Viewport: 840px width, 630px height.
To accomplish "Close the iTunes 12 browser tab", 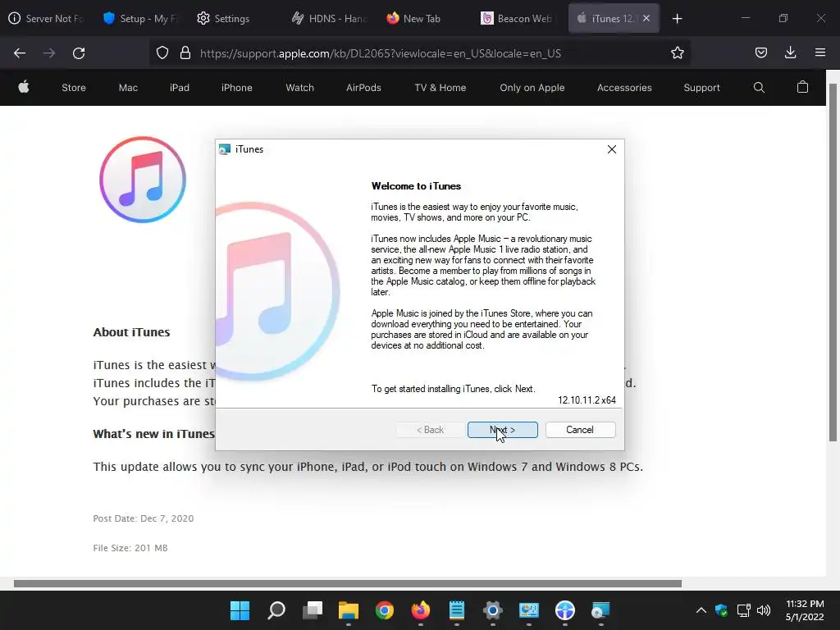I will [646, 18].
